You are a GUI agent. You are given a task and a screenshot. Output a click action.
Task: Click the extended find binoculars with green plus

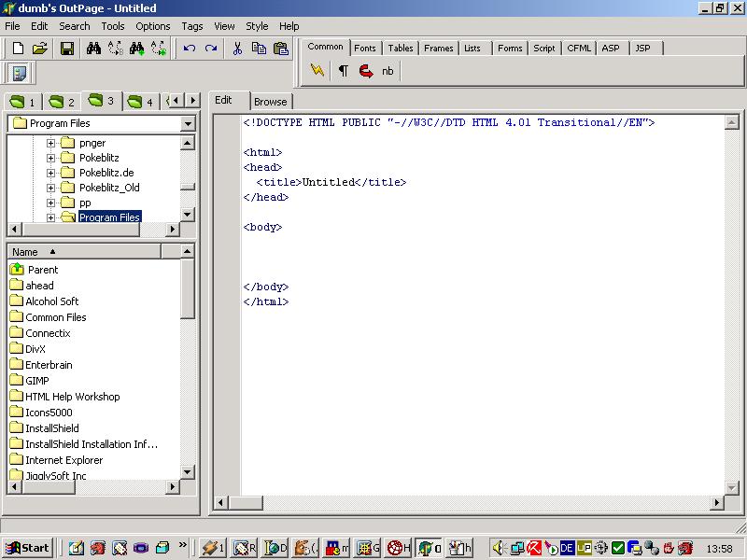click(137, 49)
